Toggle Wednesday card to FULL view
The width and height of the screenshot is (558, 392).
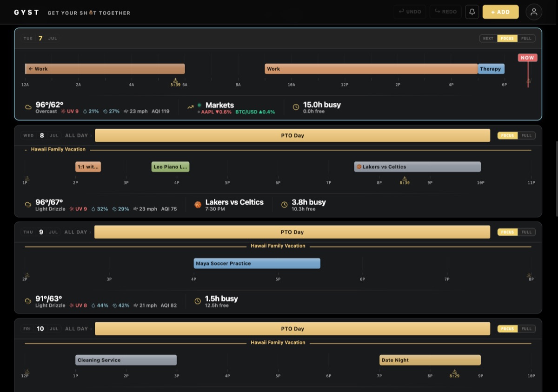tap(526, 135)
